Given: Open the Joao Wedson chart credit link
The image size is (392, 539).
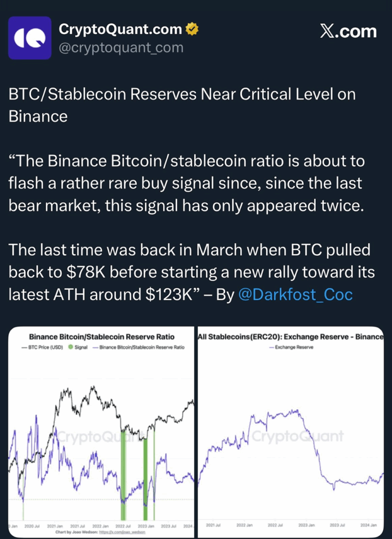Looking at the screenshot, I should point(122,532).
